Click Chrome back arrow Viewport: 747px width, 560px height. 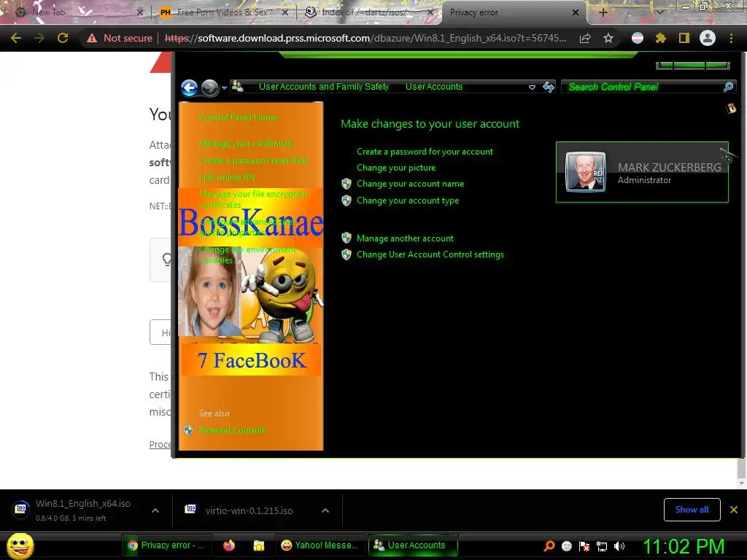16,38
